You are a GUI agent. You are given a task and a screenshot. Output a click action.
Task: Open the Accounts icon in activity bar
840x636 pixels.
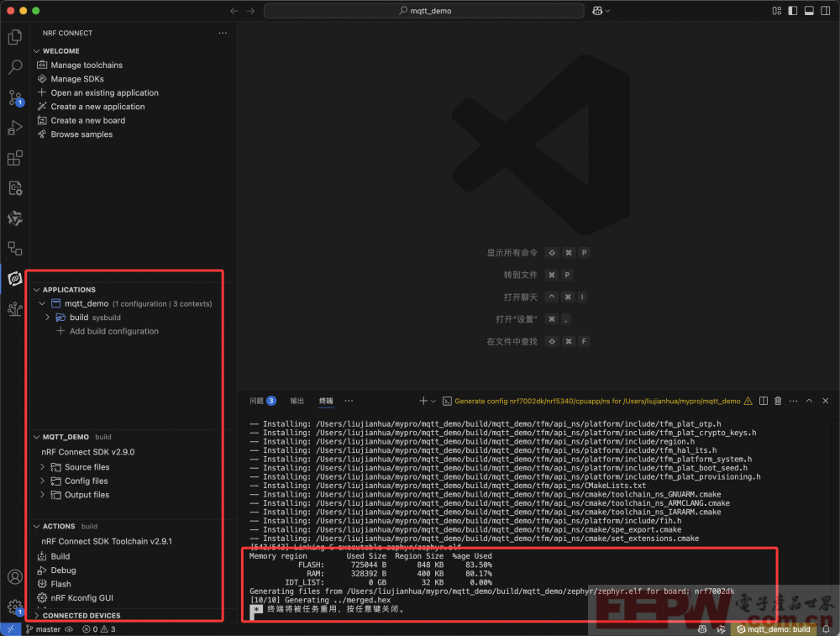tap(15, 576)
